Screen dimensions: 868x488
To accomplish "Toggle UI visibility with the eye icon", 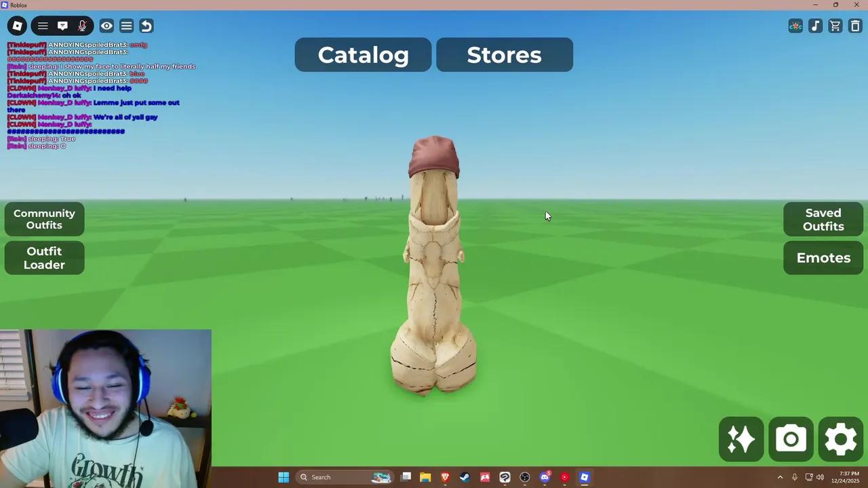I will pyautogui.click(x=106, y=26).
